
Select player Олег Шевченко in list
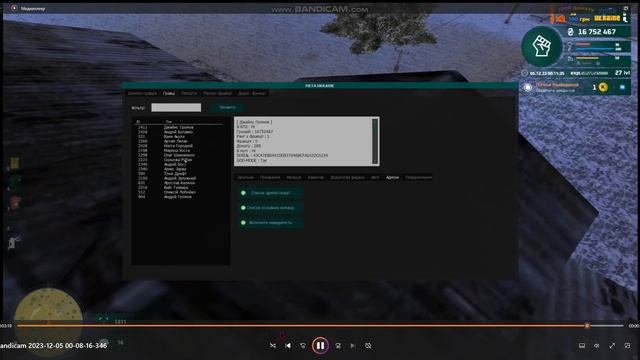(178, 155)
